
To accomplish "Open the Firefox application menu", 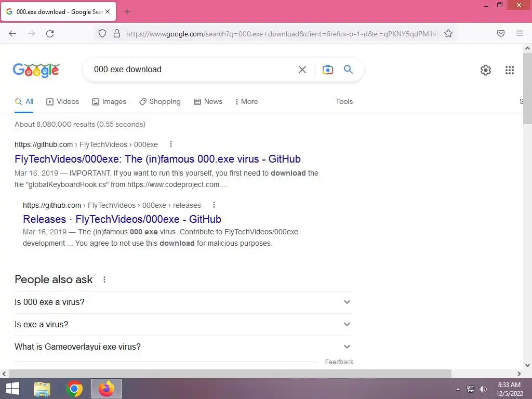I will 520,33.
